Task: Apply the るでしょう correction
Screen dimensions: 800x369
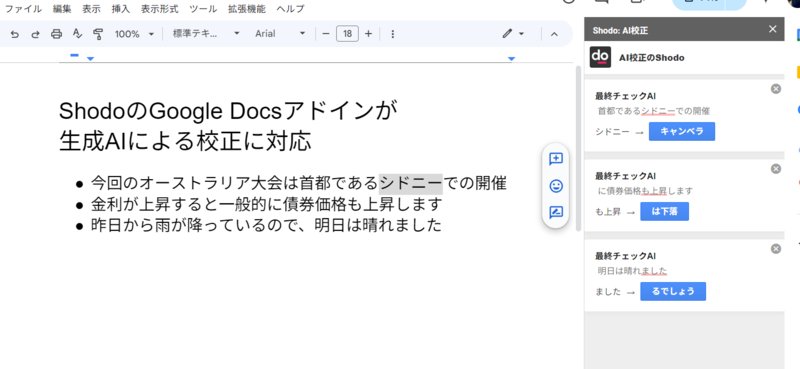Action: (x=673, y=291)
